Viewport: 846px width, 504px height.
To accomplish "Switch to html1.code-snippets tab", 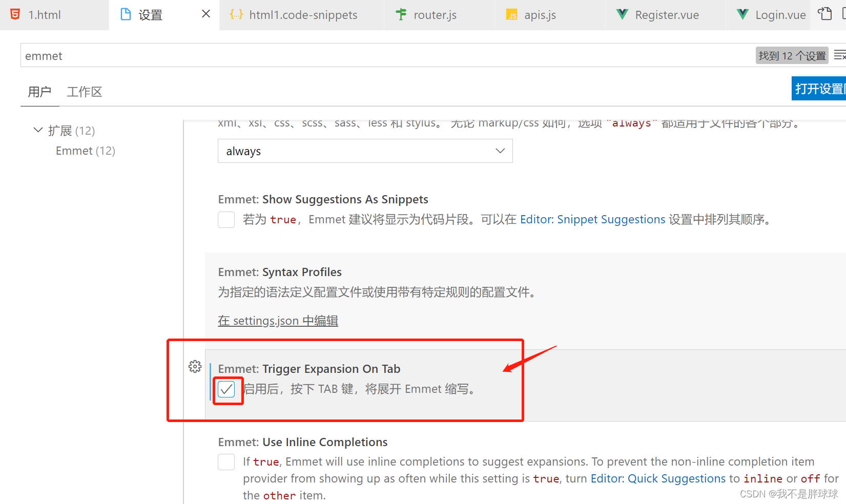I will click(301, 15).
